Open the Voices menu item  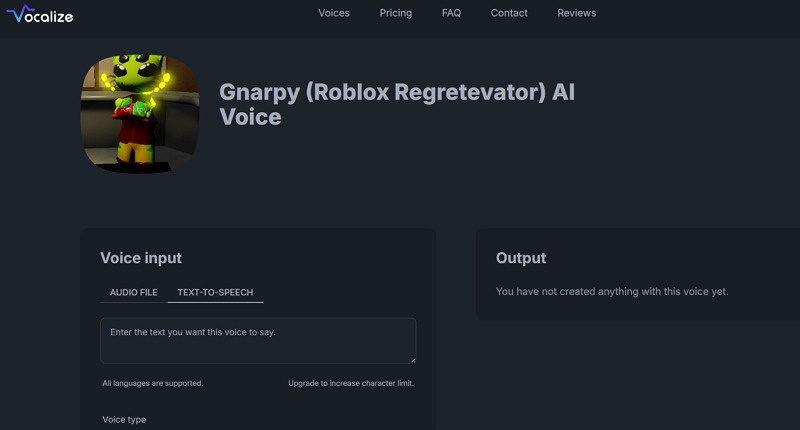[x=334, y=13]
